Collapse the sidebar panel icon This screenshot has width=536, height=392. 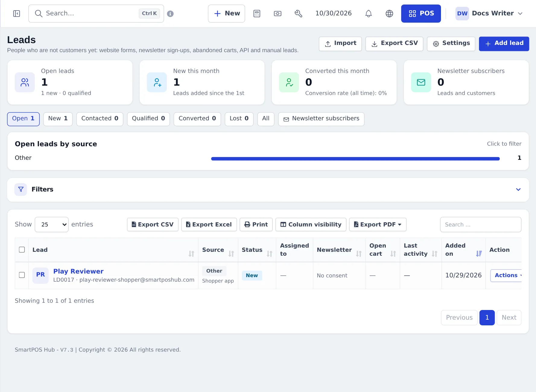pos(17,14)
